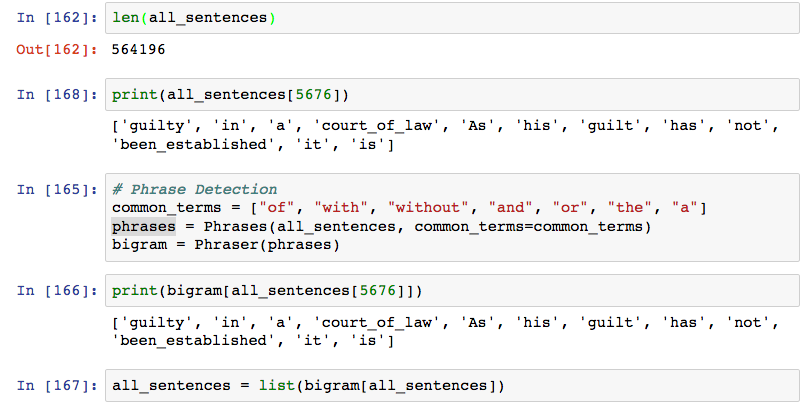Select the In [167] prompt label
Image resolution: width=810 pixels, height=415 pixels.
tap(57, 386)
